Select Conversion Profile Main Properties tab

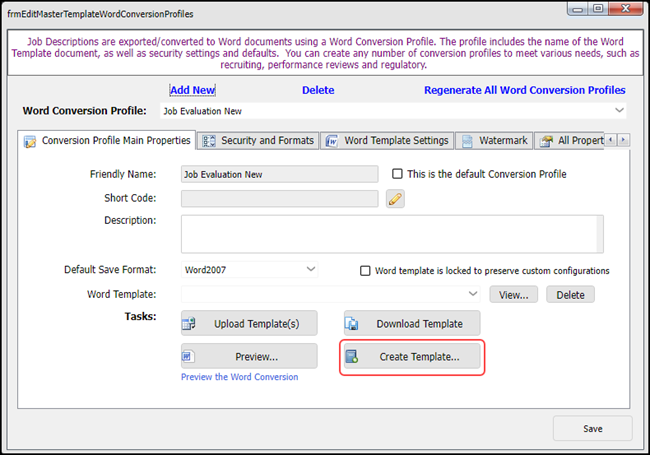(x=107, y=140)
